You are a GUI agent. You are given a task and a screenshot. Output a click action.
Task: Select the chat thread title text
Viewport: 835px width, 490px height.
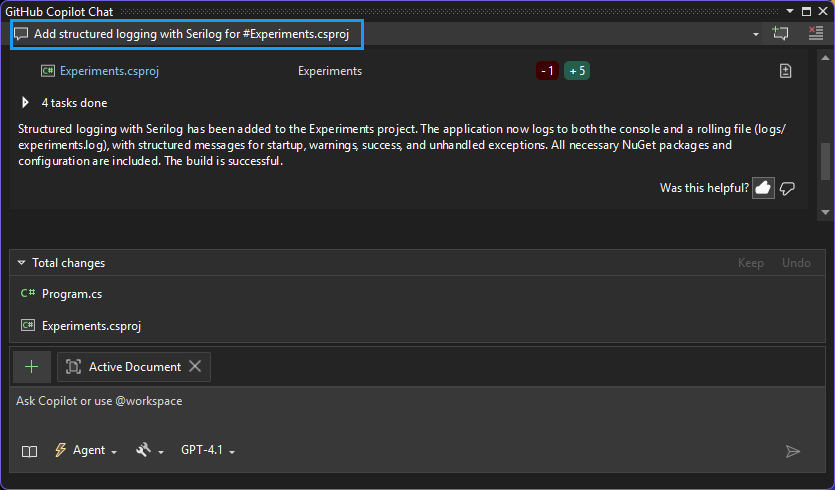192,34
